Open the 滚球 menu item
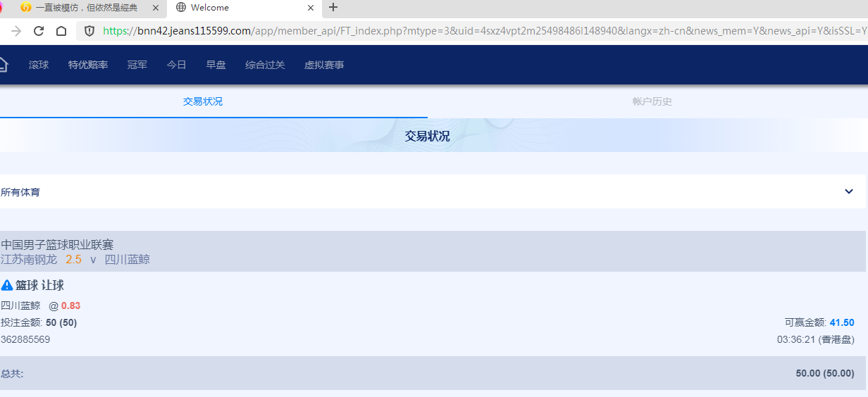This screenshot has width=868, height=397. [39, 65]
